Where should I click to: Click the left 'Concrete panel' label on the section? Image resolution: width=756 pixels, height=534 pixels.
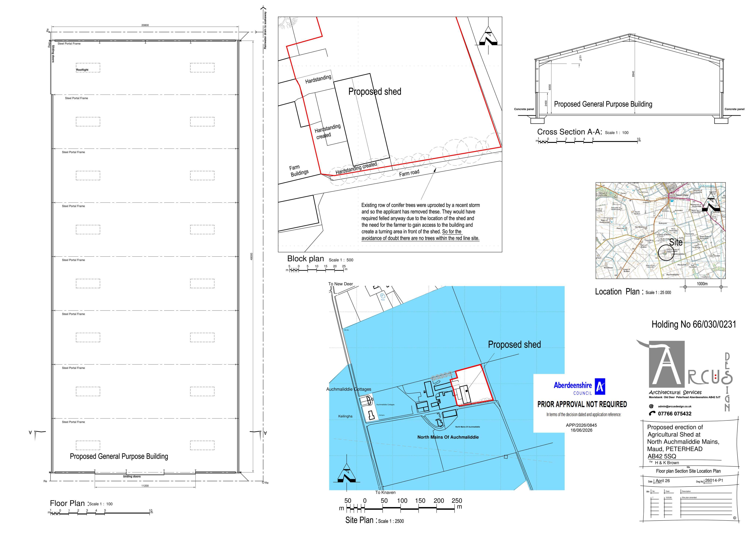(524, 109)
